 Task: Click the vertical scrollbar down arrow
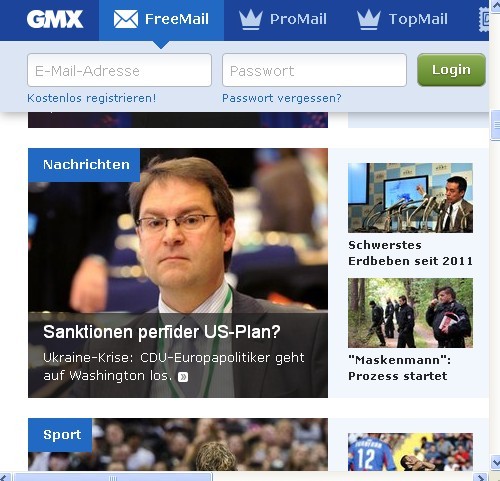point(495,462)
